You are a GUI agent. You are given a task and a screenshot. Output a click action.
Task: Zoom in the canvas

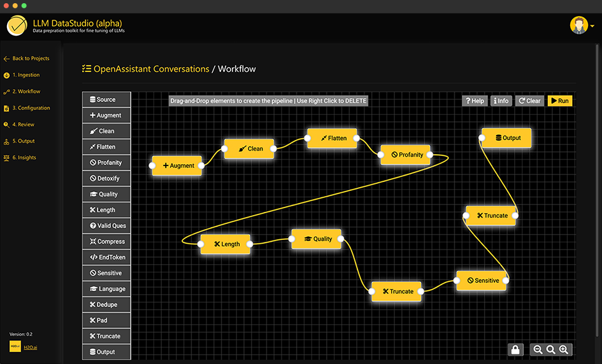point(564,349)
